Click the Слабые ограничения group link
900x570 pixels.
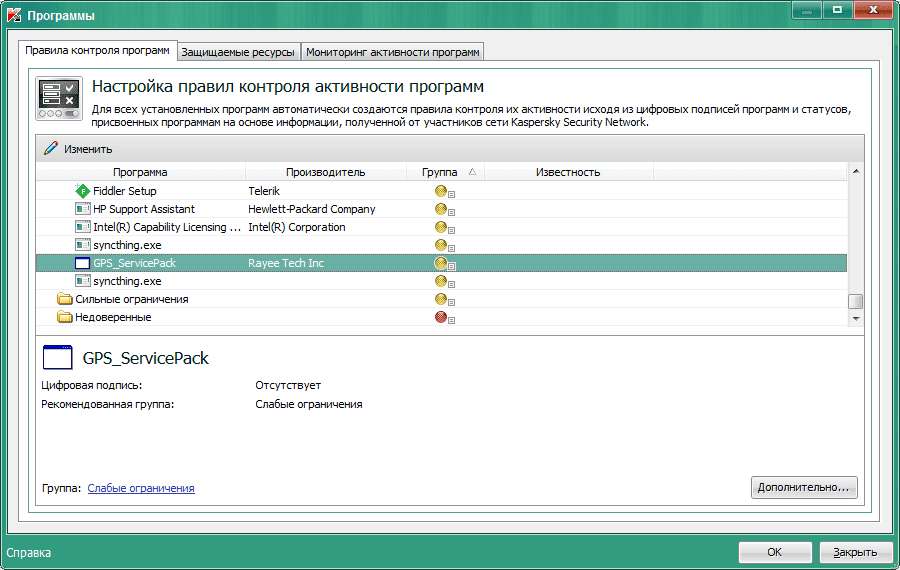point(141,488)
